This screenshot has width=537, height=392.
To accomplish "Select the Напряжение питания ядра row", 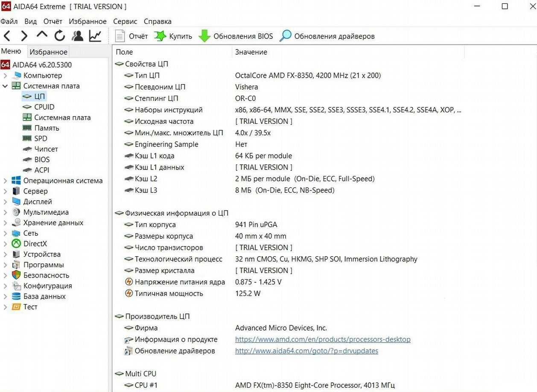I will [288, 282].
